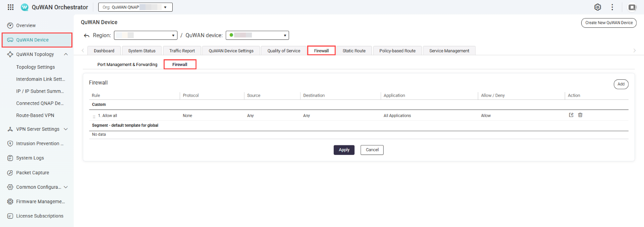Open Route-Based VPN
This screenshot has width=644, height=227.
point(35,116)
